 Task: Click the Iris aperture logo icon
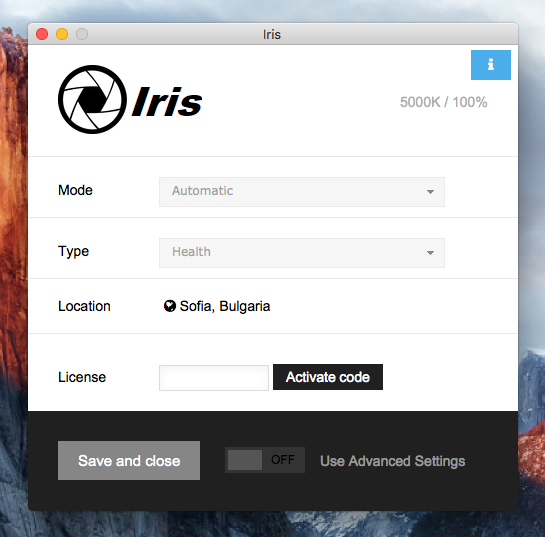(92, 99)
